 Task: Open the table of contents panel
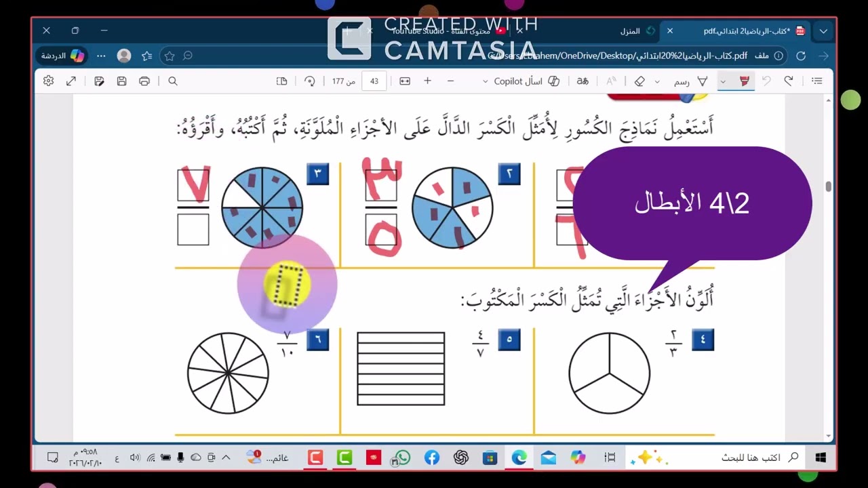point(817,81)
